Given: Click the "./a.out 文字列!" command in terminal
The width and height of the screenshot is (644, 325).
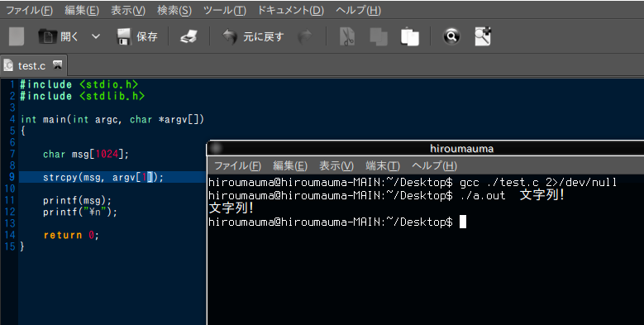Looking at the screenshot, I should tap(513, 195).
